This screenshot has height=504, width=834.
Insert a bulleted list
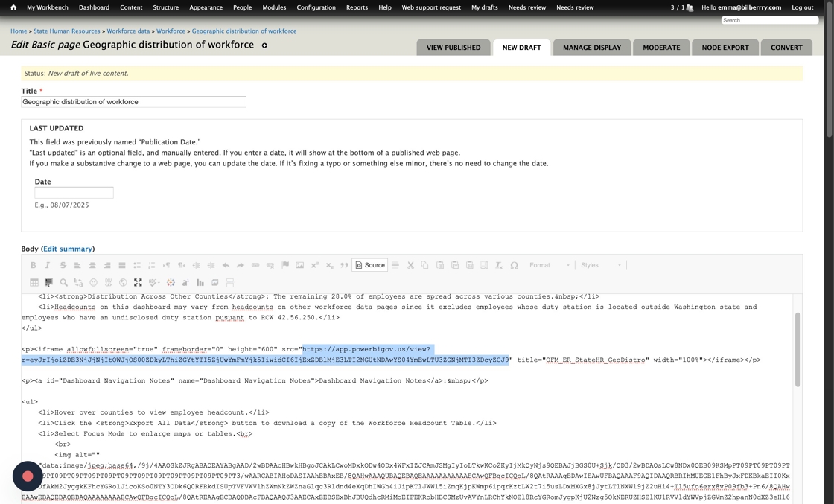tap(137, 265)
